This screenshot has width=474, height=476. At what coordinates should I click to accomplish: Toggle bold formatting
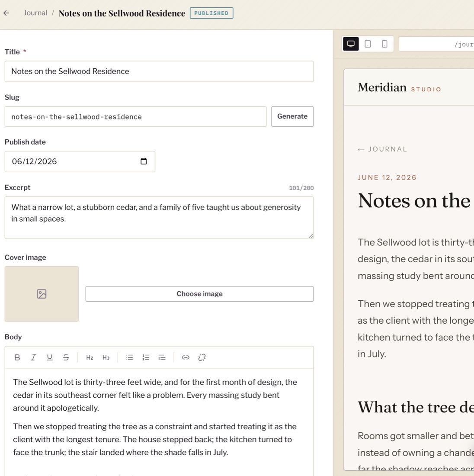(17, 357)
